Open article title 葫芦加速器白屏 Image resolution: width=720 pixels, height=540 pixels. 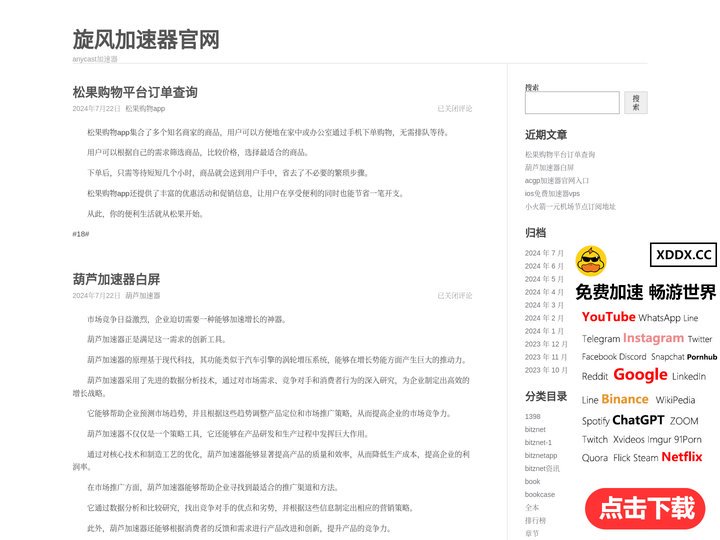pos(116,279)
